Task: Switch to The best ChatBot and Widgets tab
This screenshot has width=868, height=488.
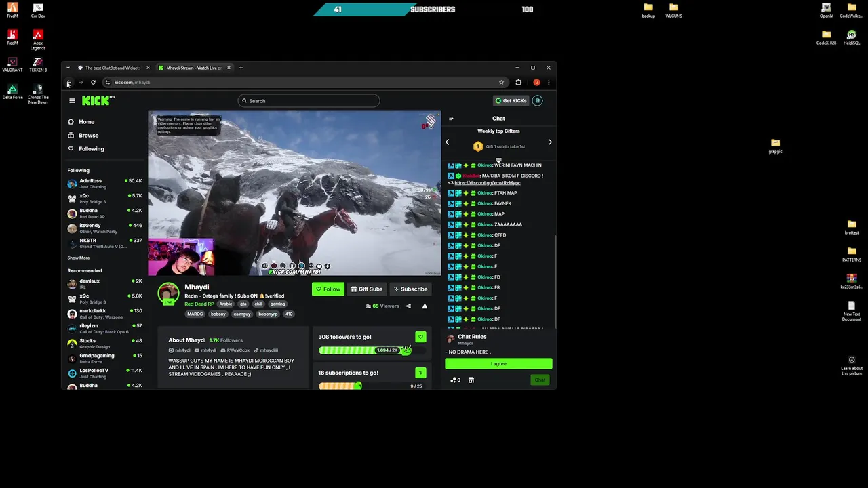Action: [113, 68]
